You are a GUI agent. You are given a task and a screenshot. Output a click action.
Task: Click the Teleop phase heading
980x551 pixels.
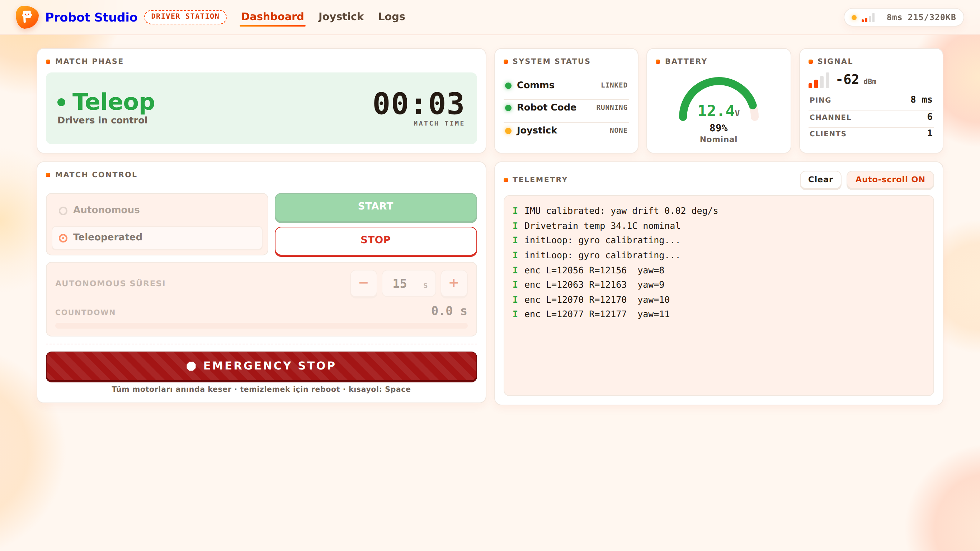[113, 102]
